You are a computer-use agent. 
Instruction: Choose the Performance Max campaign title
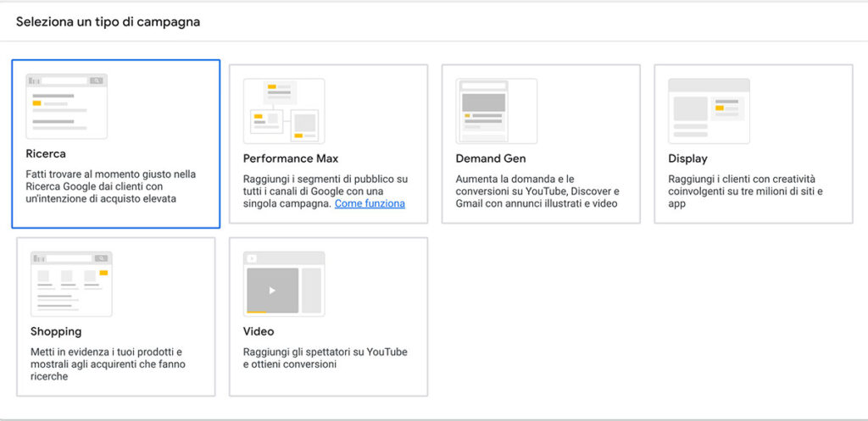(291, 158)
